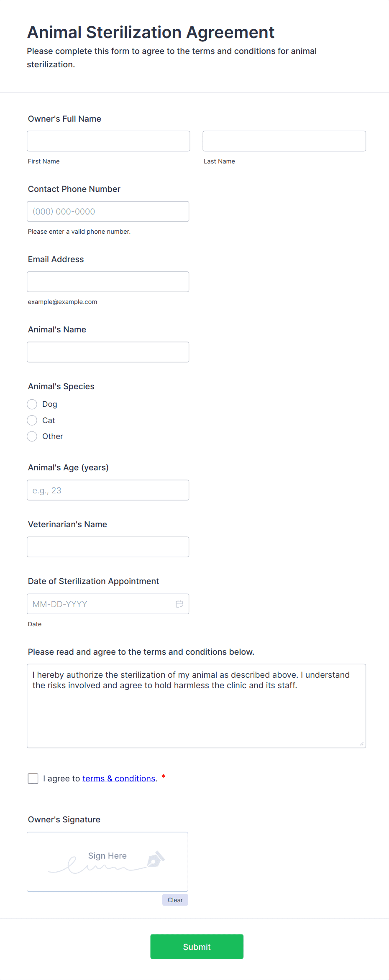Click inside the terms and conditions textarea

[196, 706]
